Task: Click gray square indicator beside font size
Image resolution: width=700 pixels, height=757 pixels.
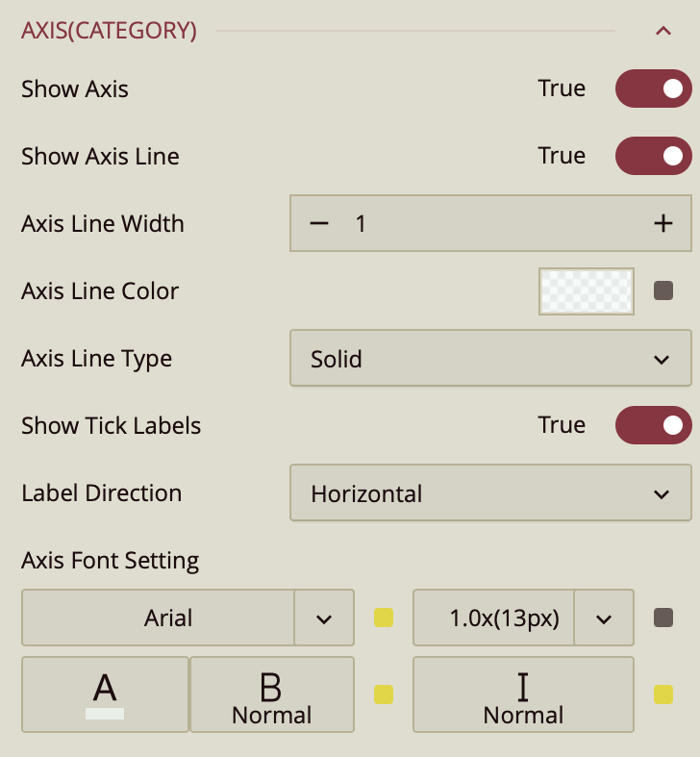Action: pos(662,618)
